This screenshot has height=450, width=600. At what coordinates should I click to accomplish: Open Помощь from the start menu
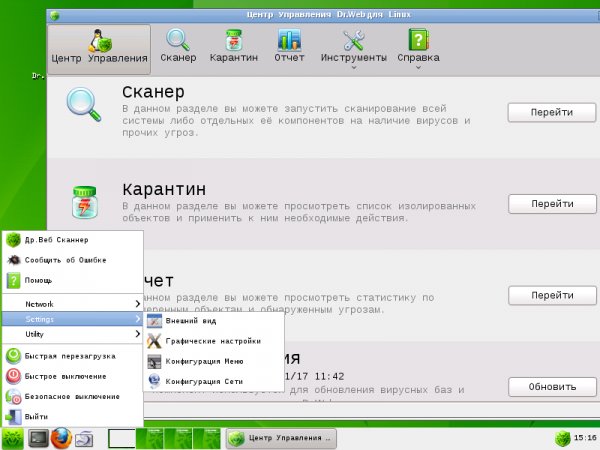73,280
